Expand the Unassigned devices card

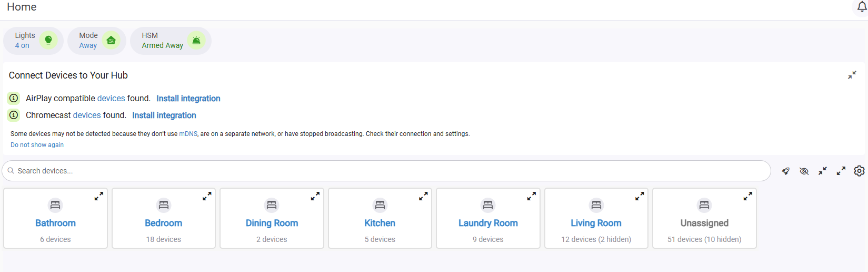click(747, 196)
